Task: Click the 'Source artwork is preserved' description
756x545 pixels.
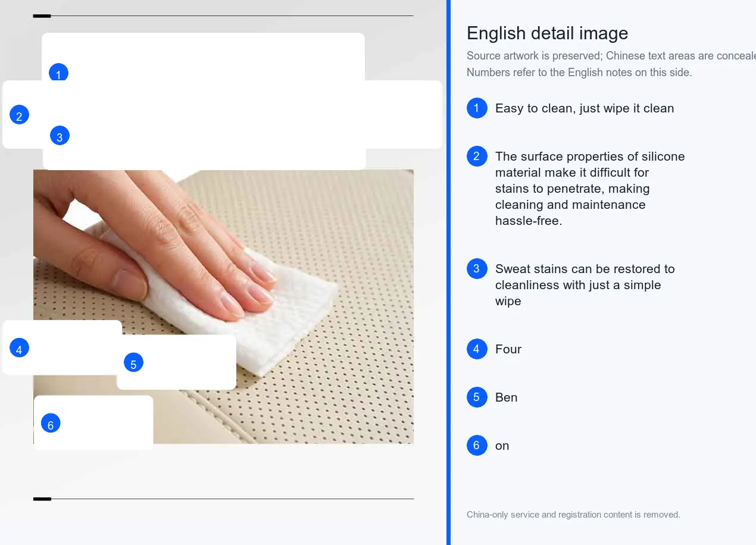Action: [x=611, y=64]
